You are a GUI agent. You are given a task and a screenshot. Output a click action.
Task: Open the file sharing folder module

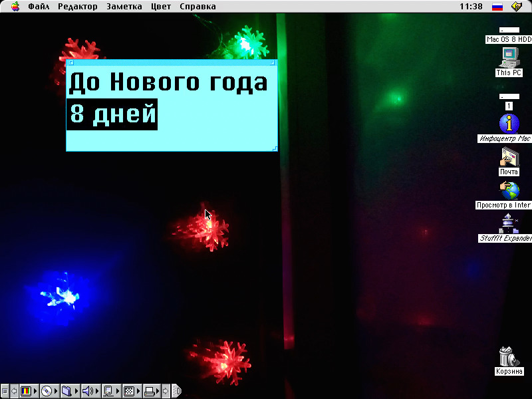67,392
